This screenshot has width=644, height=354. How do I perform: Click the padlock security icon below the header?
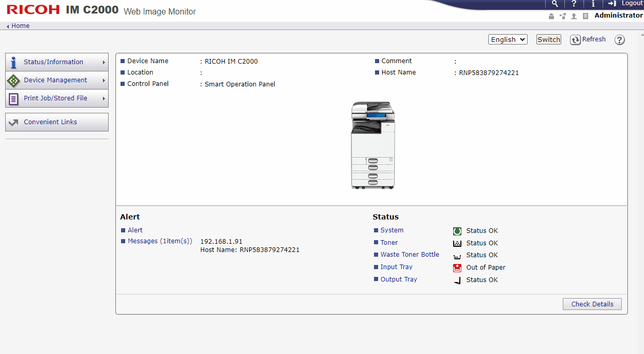click(551, 16)
